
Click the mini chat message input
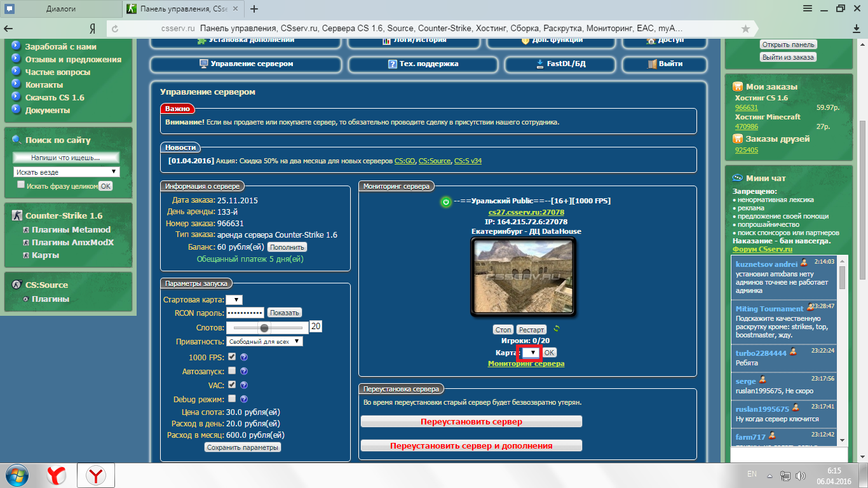789,454
